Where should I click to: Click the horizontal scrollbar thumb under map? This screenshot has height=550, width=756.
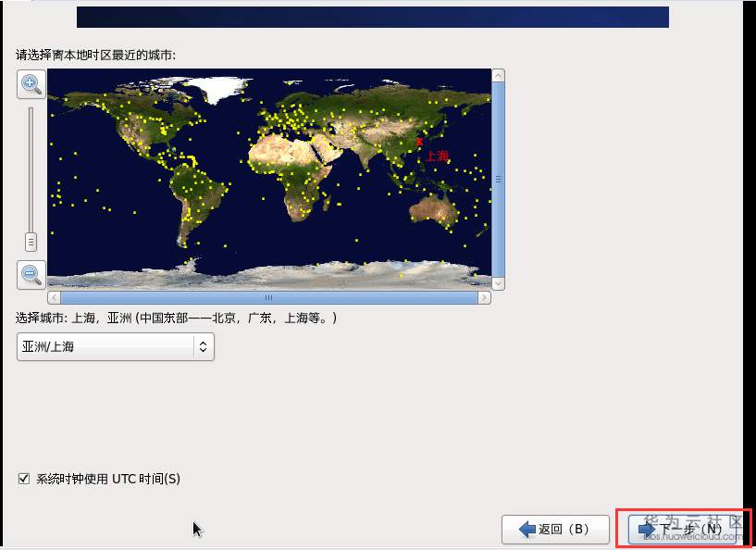coord(269,297)
